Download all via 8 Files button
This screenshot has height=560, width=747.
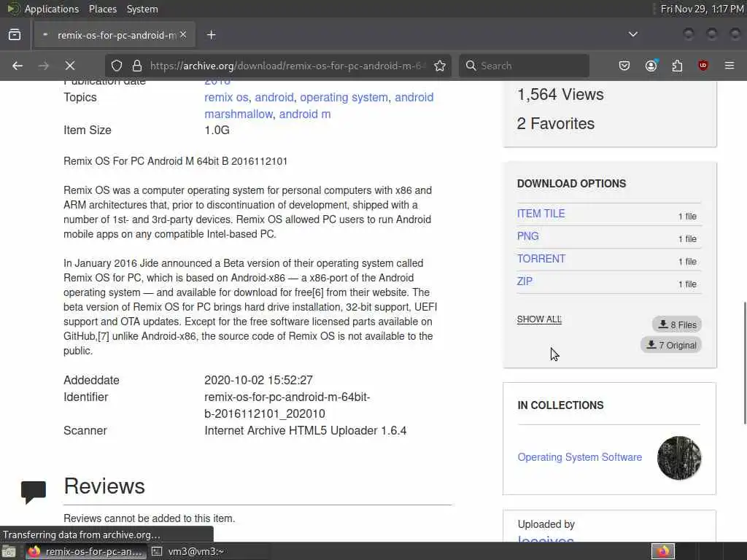point(676,324)
